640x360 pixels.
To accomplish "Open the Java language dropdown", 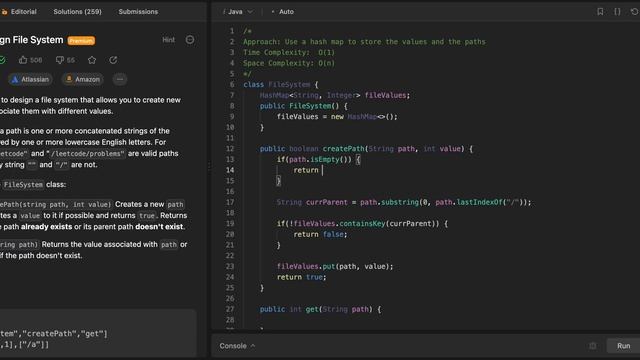I will [238, 12].
